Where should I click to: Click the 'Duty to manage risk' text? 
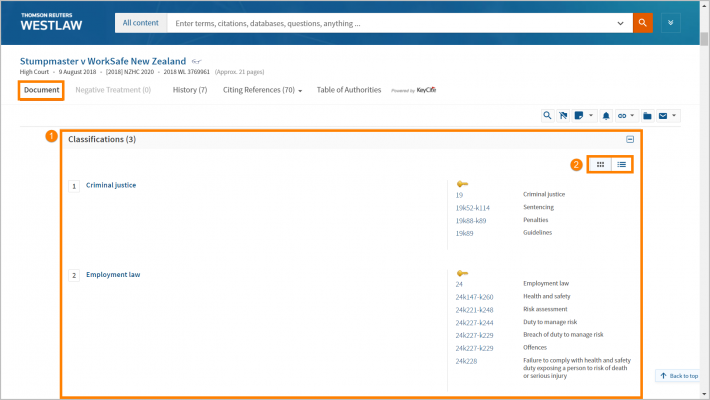point(550,322)
